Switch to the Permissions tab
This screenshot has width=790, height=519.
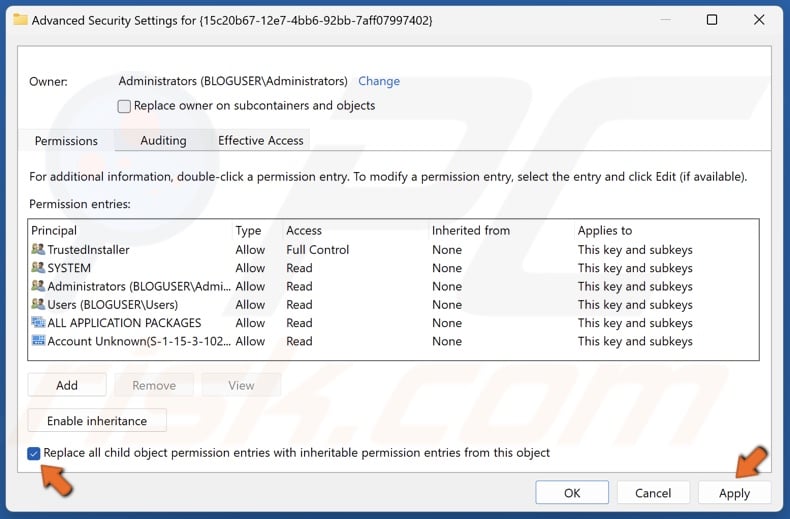(66, 141)
